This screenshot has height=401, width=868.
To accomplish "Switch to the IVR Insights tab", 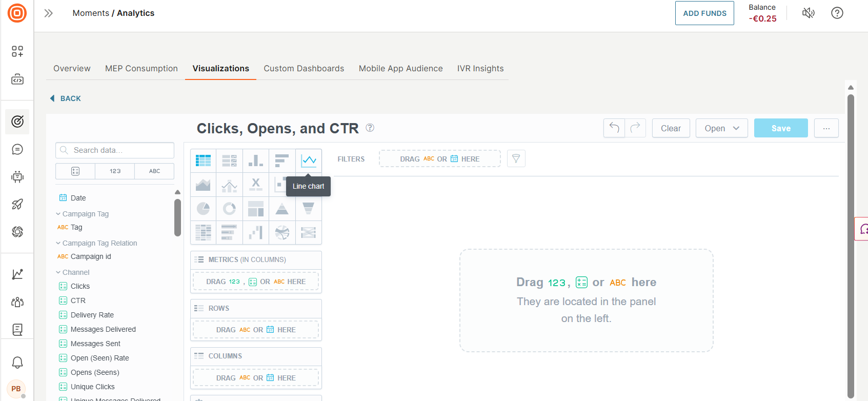I will [480, 68].
